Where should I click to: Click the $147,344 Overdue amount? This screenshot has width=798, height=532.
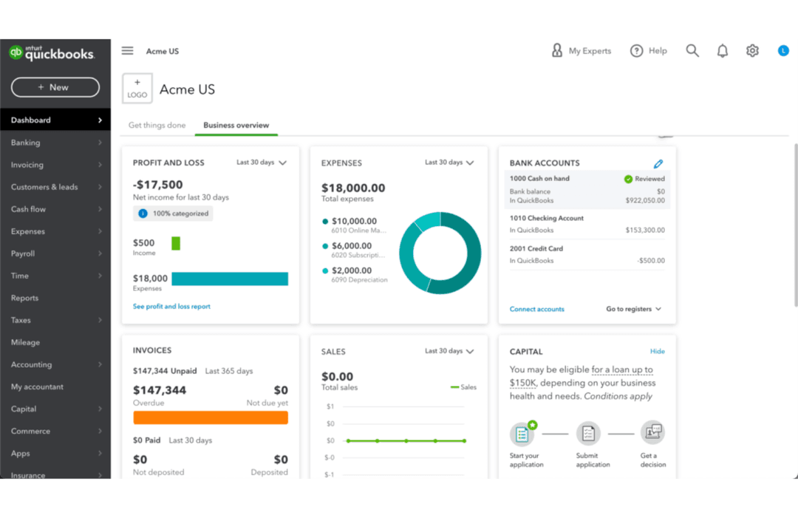(160, 390)
